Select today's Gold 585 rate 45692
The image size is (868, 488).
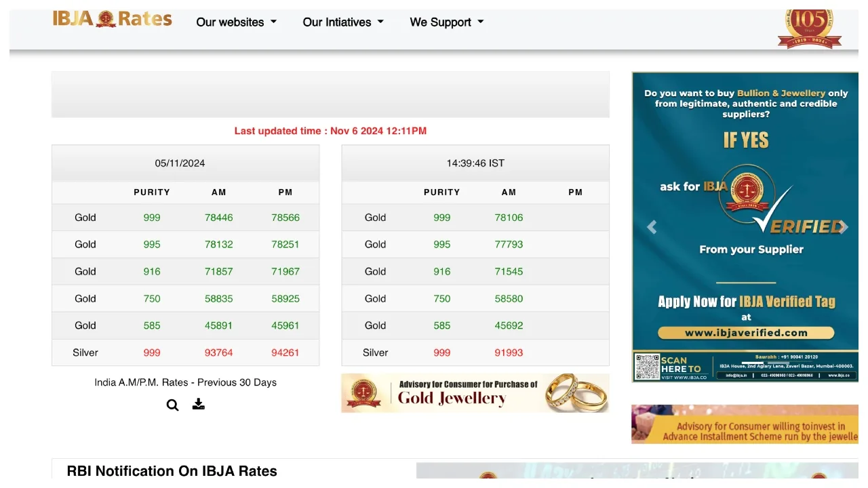coord(509,326)
